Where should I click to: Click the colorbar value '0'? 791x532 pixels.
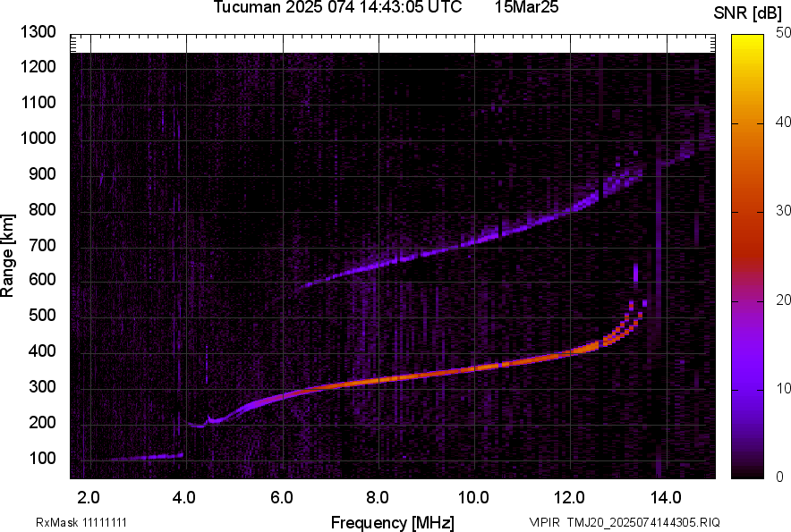tap(780, 477)
